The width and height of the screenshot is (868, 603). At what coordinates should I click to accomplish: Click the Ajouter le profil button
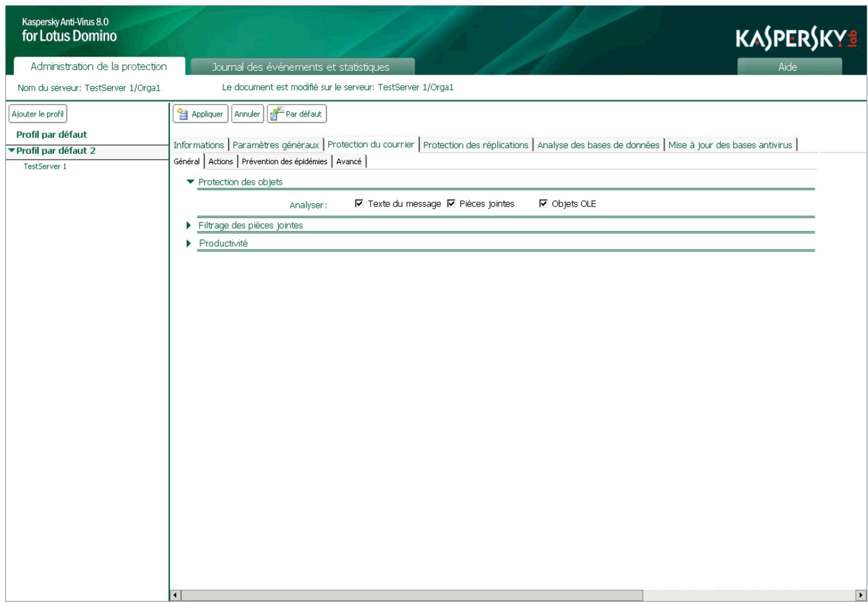tap(38, 114)
